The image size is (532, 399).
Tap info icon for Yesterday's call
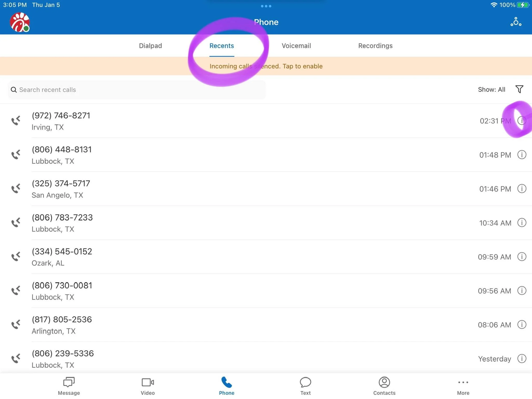pyautogui.click(x=522, y=359)
